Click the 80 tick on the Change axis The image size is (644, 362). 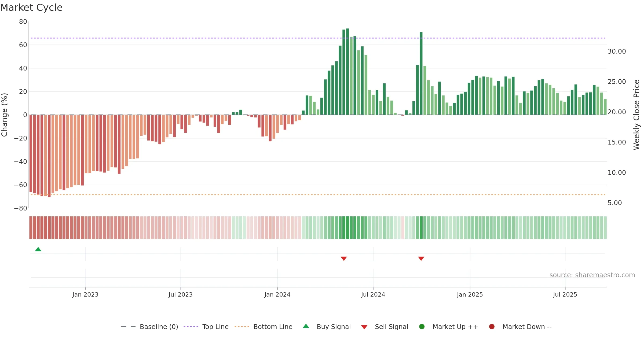(23, 21)
